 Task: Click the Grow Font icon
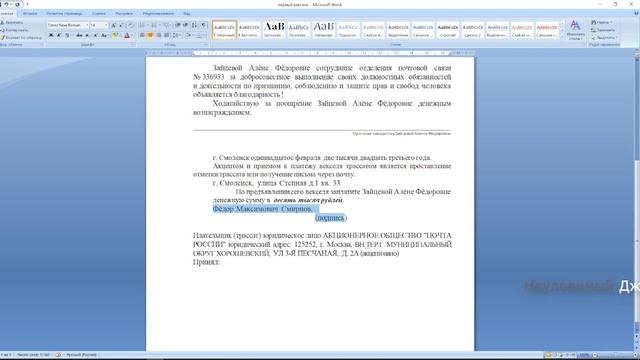point(113,25)
